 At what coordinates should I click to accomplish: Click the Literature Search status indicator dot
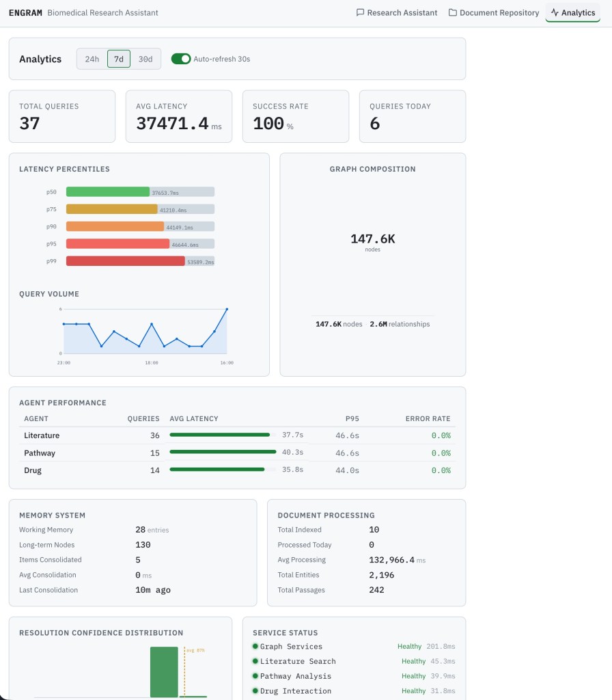[255, 661]
